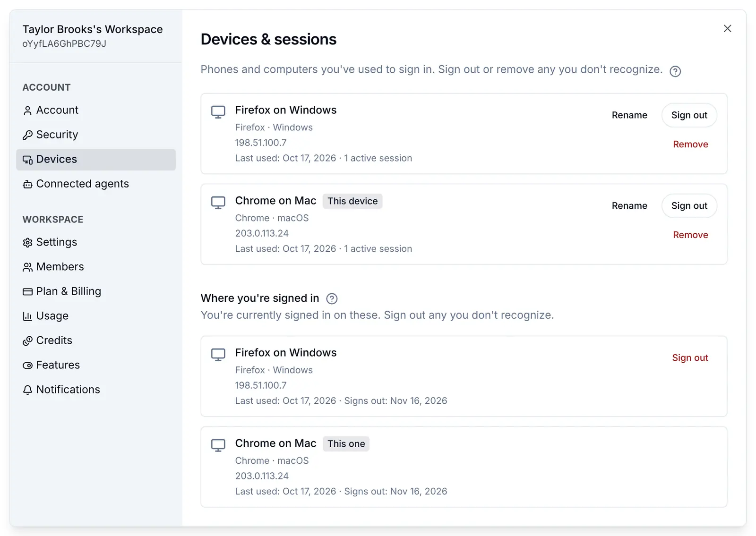Click Firefox on Windows session title
The height and width of the screenshot is (536, 756).
click(286, 353)
